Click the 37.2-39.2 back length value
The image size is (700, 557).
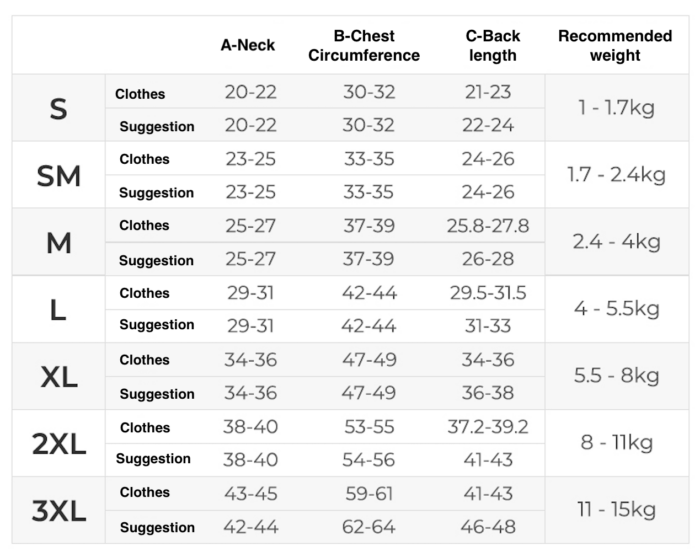click(488, 427)
